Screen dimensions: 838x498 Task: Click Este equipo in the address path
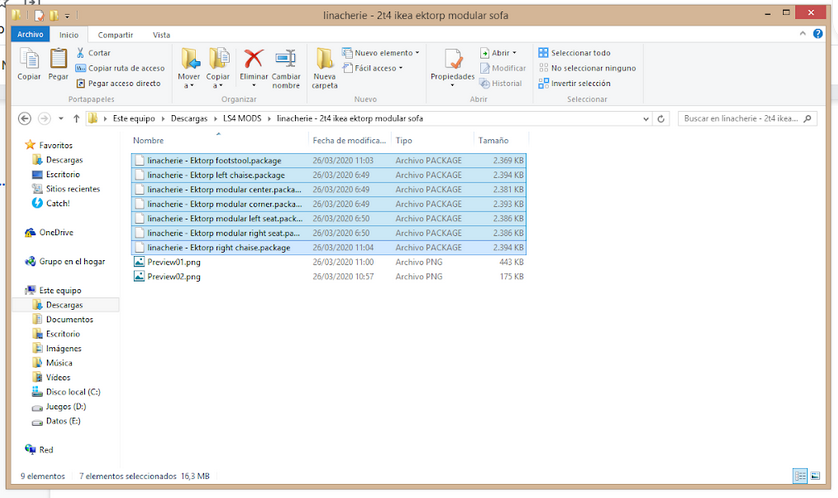(134, 119)
